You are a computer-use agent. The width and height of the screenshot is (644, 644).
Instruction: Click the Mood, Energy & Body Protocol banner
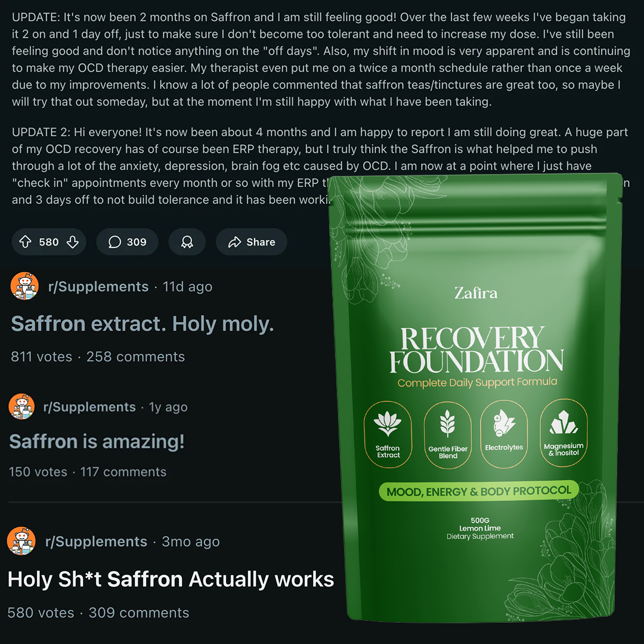[478, 491]
